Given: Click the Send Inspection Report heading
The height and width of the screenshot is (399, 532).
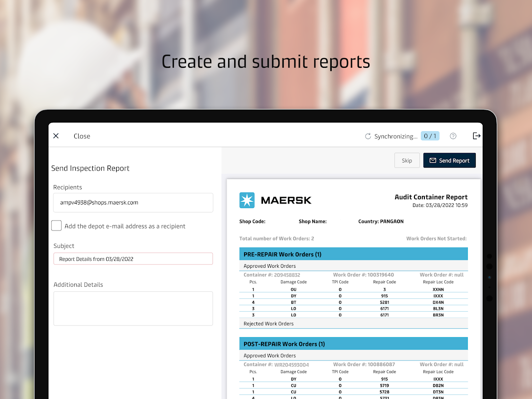Looking at the screenshot, I should pyautogui.click(x=90, y=169).
